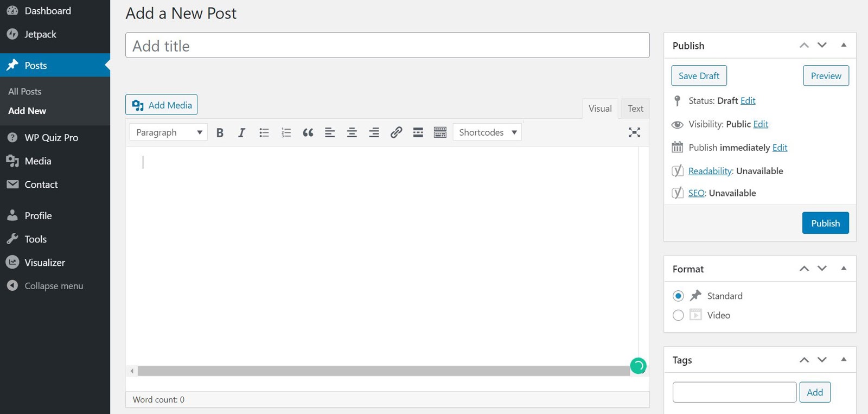
Task: Apply blockquote formatting
Action: tap(308, 132)
